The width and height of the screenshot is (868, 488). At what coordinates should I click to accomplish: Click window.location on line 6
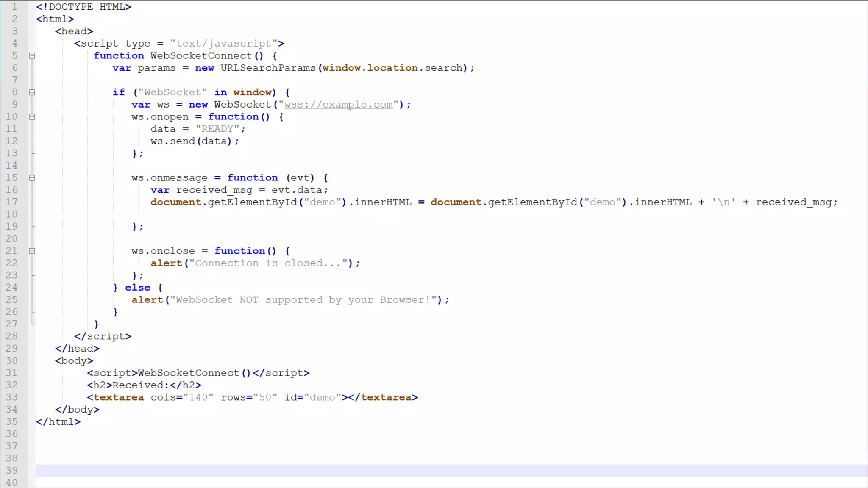pyautogui.click(x=370, y=68)
